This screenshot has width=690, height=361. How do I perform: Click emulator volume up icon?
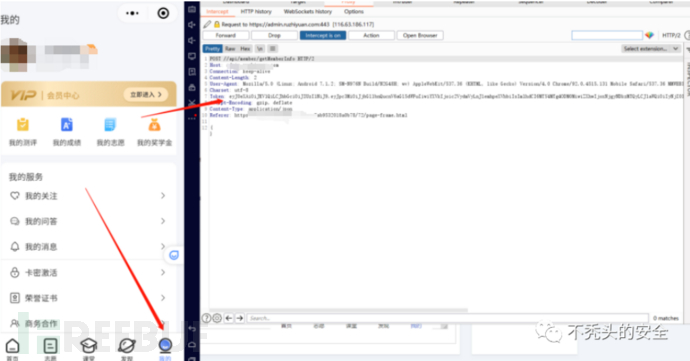192,25
